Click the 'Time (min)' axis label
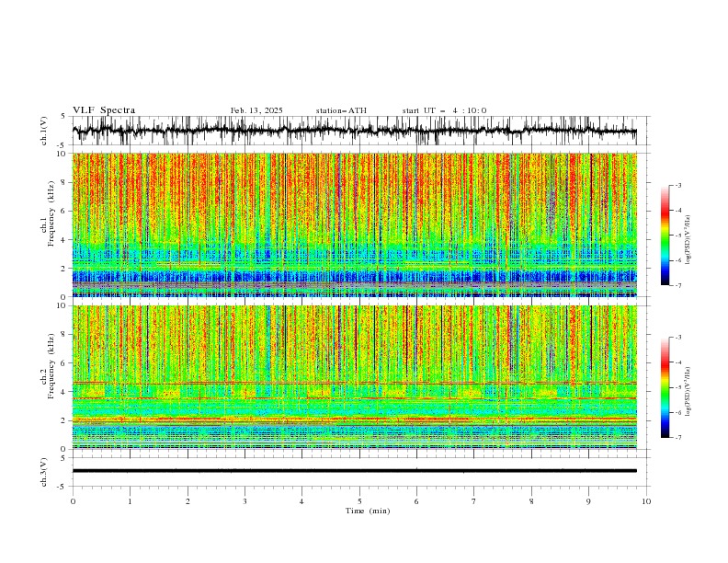The image size is (728, 563). (x=368, y=511)
